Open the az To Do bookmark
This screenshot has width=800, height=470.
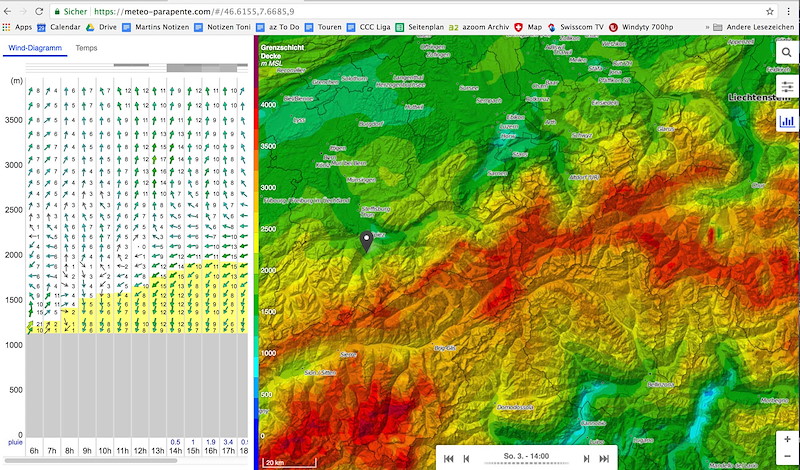coord(278,27)
